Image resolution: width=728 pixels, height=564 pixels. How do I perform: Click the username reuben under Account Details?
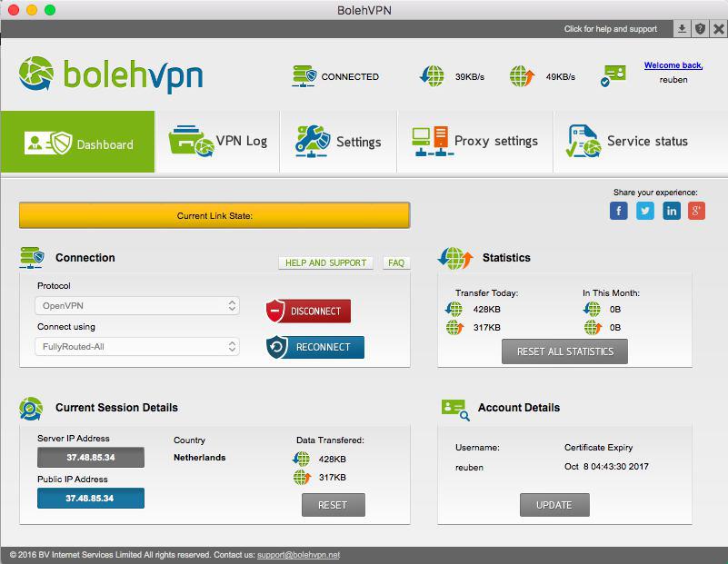[x=469, y=468]
